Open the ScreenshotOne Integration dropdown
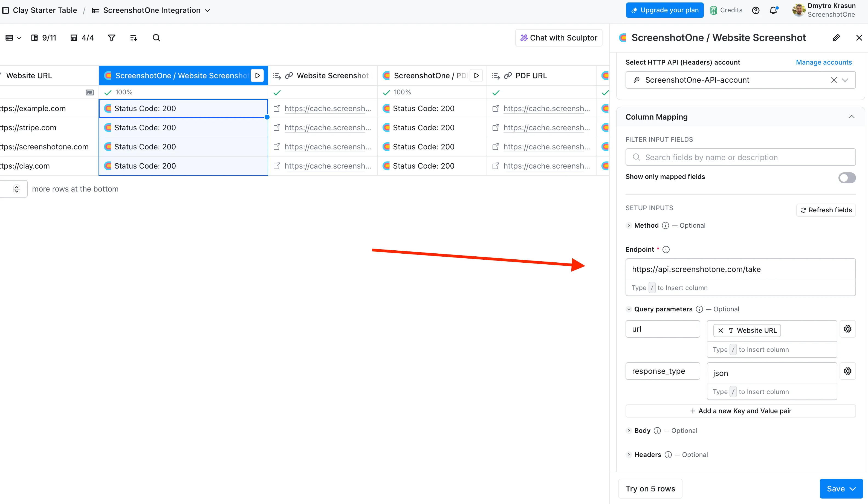This screenshot has width=868, height=504. pos(208,10)
